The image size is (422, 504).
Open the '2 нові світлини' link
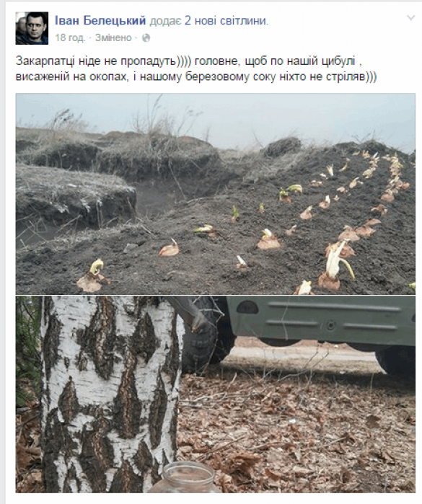click(225, 21)
